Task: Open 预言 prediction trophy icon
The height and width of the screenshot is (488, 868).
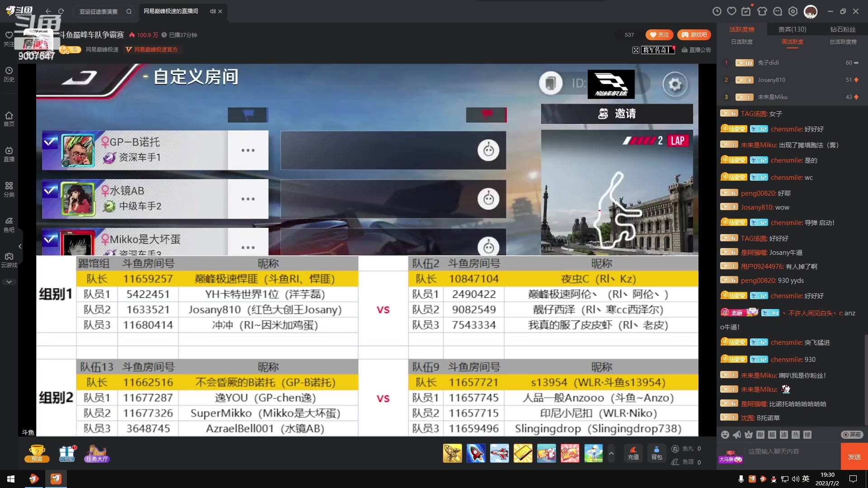Action: pos(37,453)
